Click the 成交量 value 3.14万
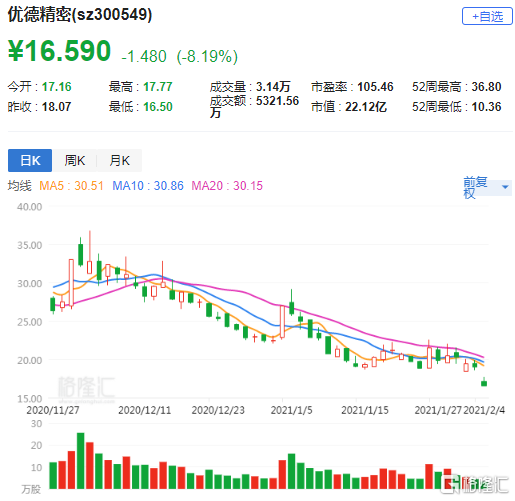 273,87
